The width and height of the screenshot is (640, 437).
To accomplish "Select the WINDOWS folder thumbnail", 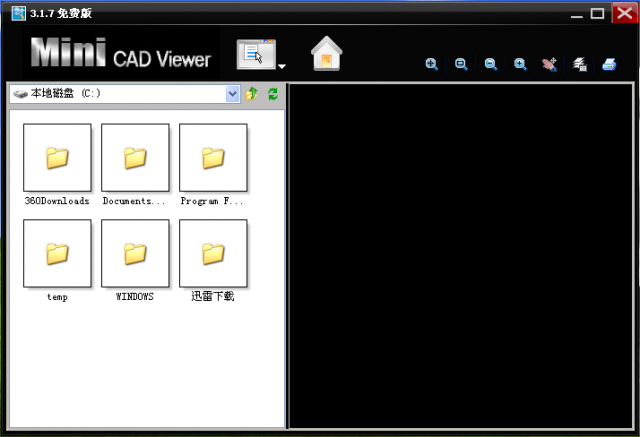I will [135, 253].
